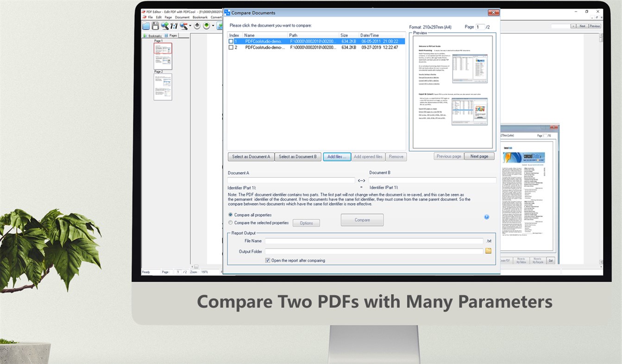The width and height of the screenshot is (622, 364).
Task: Click the 1:1 actual size icon
Action: [174, 26]
